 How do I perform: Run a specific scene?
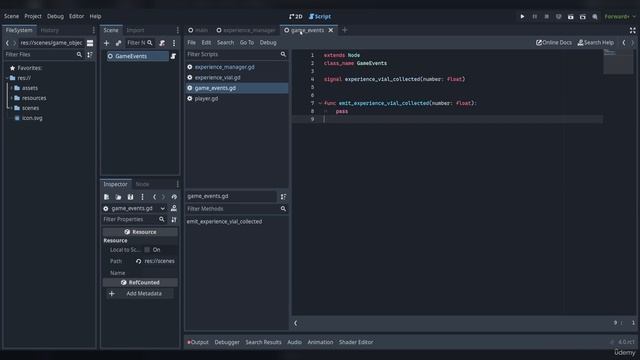point(583,17)
